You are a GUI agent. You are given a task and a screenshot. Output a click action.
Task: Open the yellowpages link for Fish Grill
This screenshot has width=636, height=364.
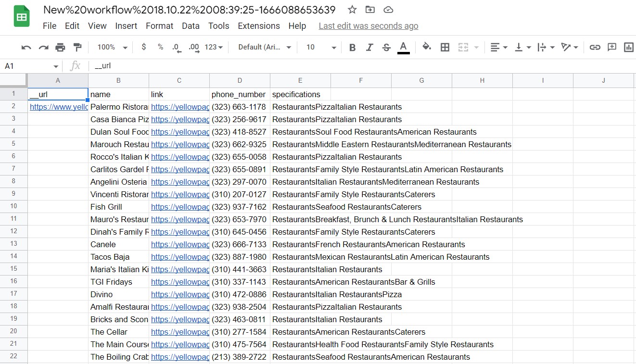coord(180,207)
